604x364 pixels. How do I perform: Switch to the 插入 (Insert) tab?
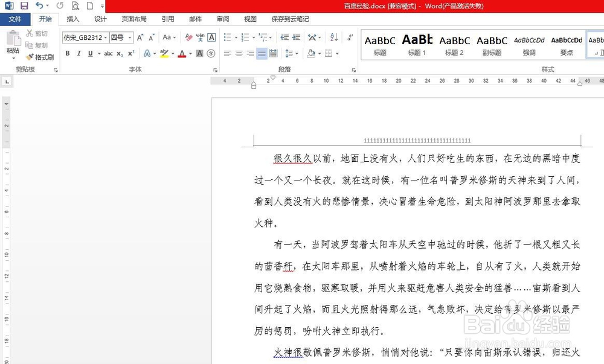(72, 19)
